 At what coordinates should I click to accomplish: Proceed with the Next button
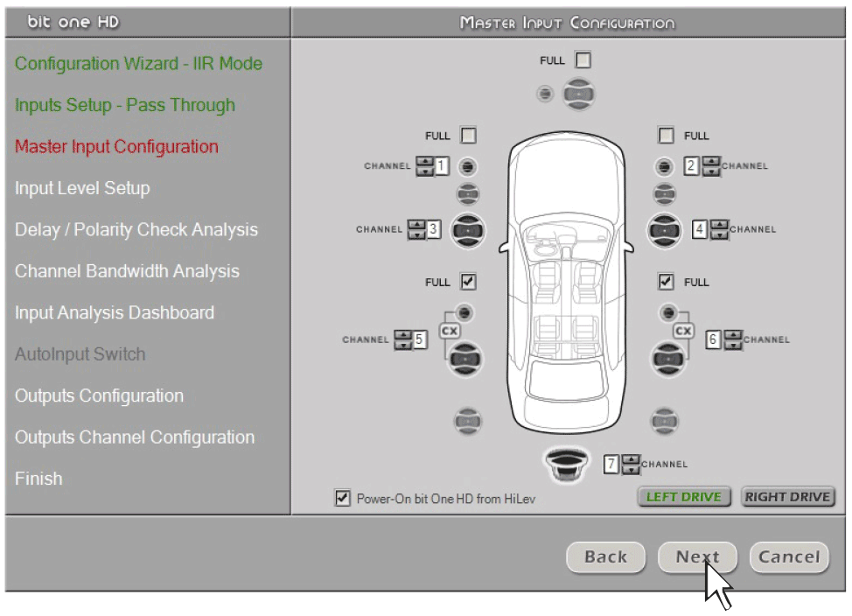point(697,556)
